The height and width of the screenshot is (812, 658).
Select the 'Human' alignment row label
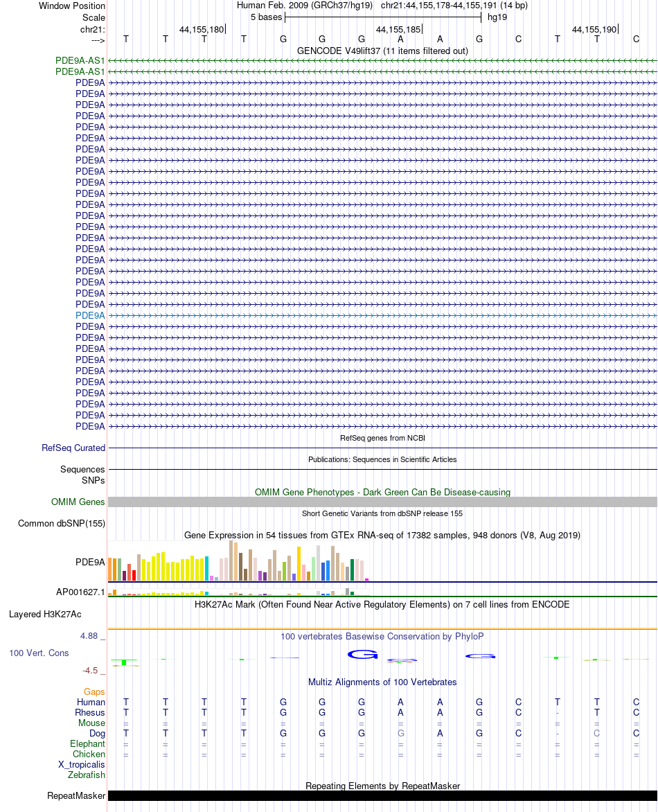tap(91, 703)
